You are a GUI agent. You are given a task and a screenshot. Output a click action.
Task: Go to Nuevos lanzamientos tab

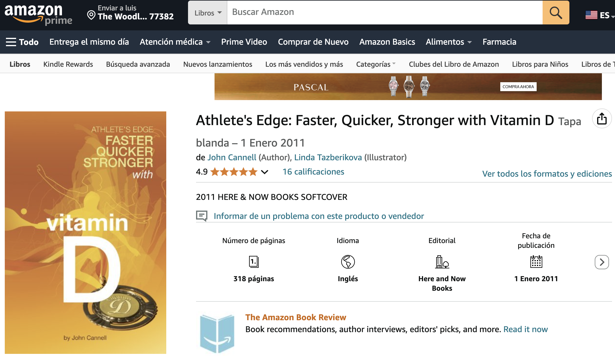tap(218, 64)
